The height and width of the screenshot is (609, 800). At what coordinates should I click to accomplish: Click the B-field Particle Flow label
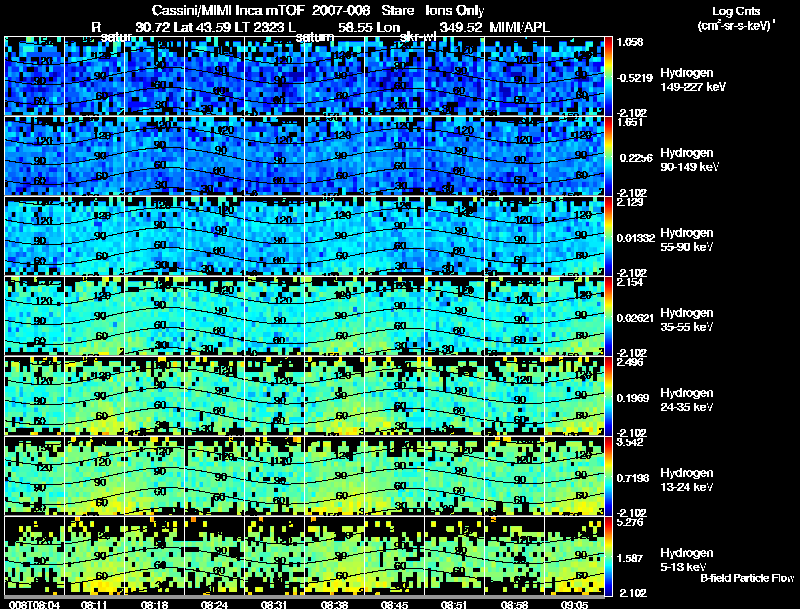[747, 578]
